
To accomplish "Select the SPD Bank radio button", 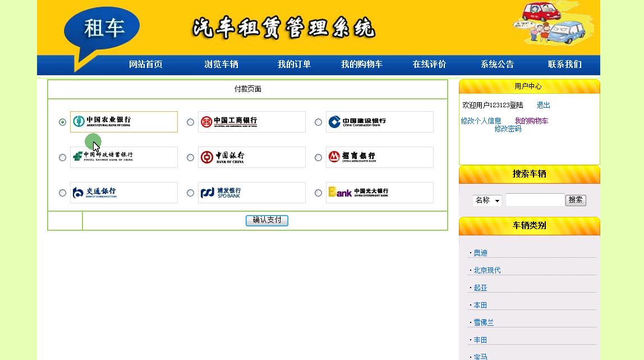I will pos(190,193).
